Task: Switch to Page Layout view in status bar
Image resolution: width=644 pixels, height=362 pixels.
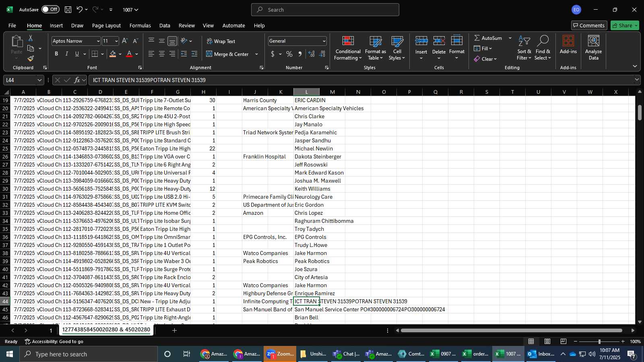Action: (547, 341)
